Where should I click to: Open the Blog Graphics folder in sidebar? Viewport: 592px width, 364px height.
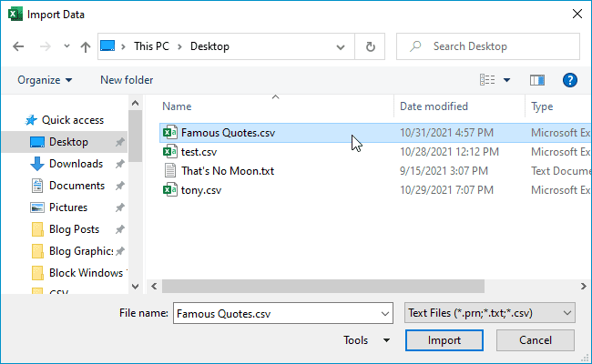[x=81, y=251]
